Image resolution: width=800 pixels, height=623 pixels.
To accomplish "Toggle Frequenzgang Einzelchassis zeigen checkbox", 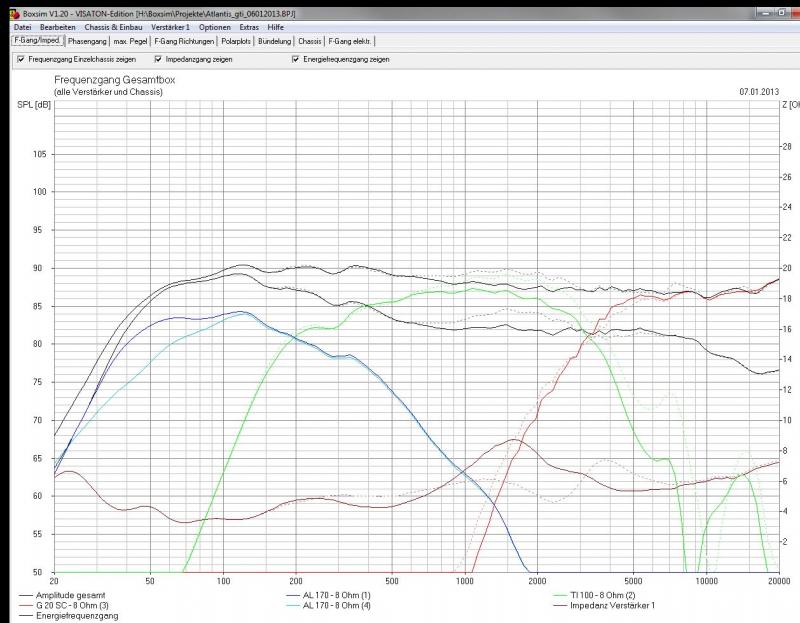I will (x=20, y=60).
